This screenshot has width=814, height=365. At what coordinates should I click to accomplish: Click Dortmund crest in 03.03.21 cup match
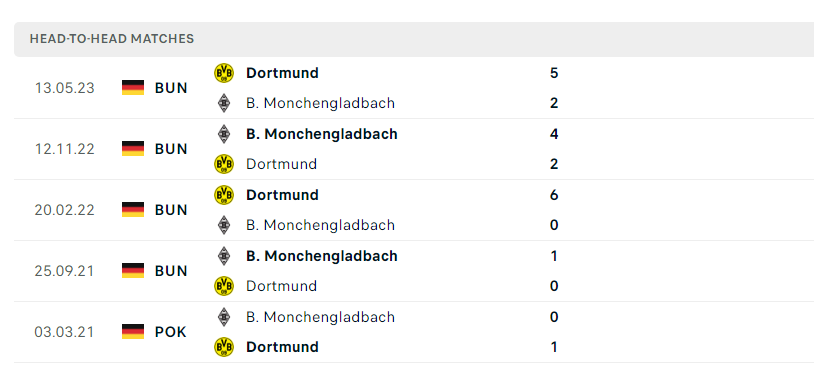(x=224, y=347)
